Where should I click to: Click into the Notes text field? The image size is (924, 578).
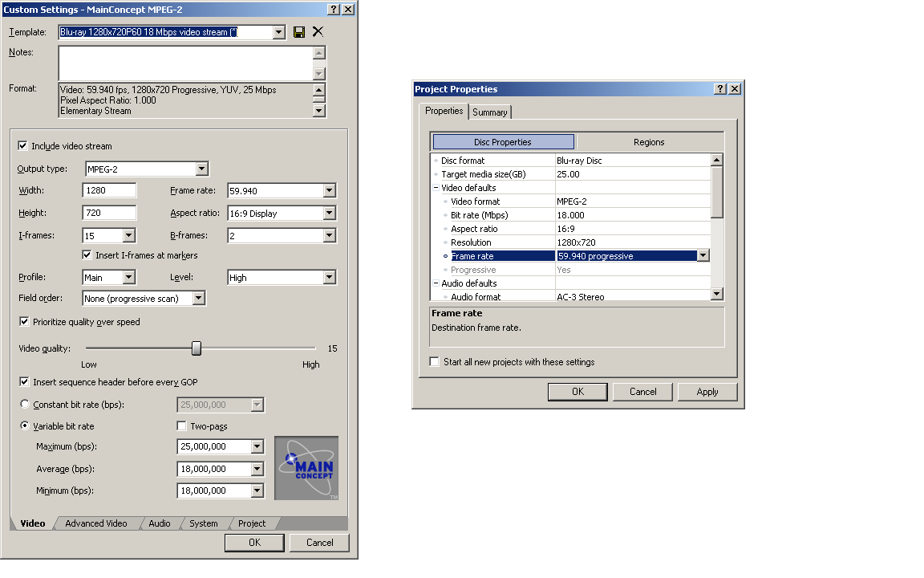pos(184,63)
